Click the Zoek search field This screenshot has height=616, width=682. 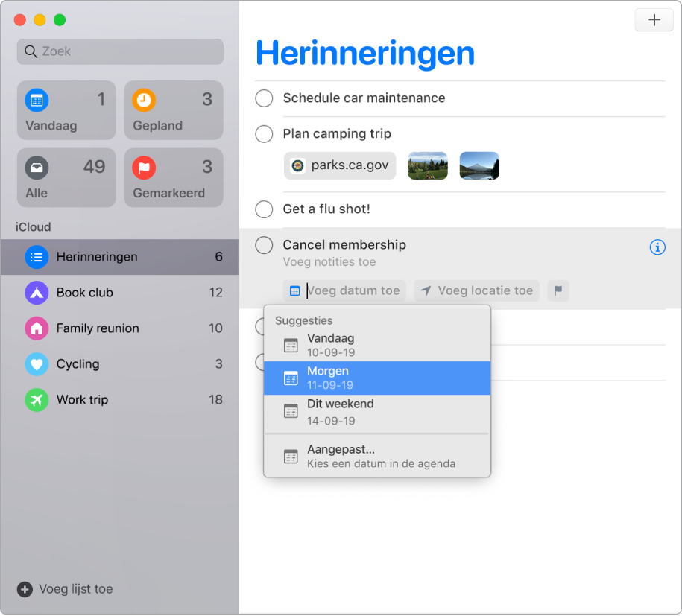pos(119,51)
